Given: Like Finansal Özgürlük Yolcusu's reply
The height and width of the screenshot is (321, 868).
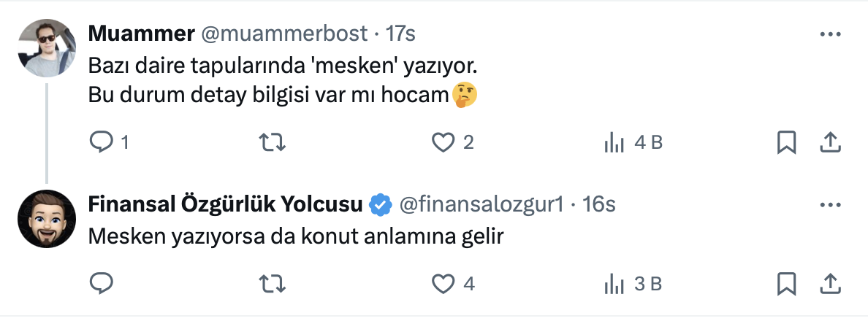Looking at the screenshot, I should [443, 283].
